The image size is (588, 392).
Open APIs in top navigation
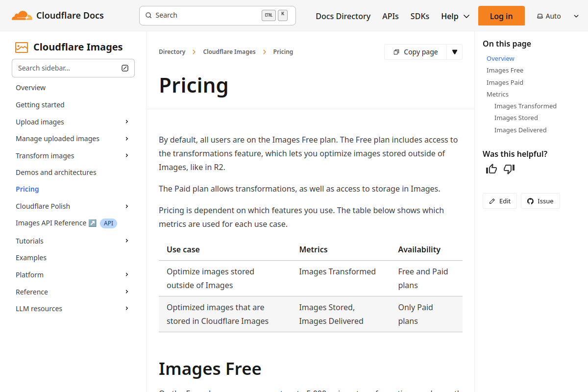pyautogui.click(x=391, y=16)
